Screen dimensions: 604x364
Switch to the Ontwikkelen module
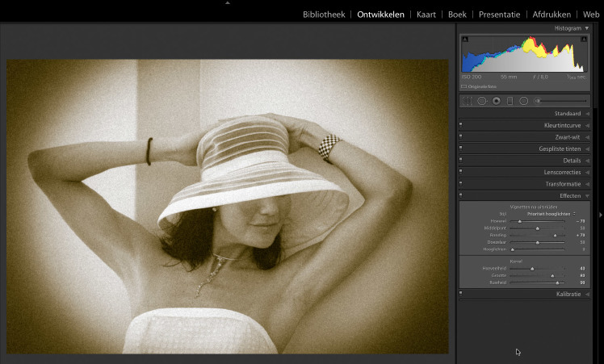coord(380,15)
